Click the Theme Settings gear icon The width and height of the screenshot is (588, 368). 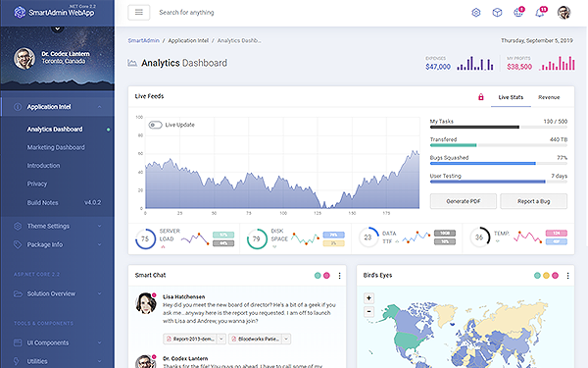18,226
